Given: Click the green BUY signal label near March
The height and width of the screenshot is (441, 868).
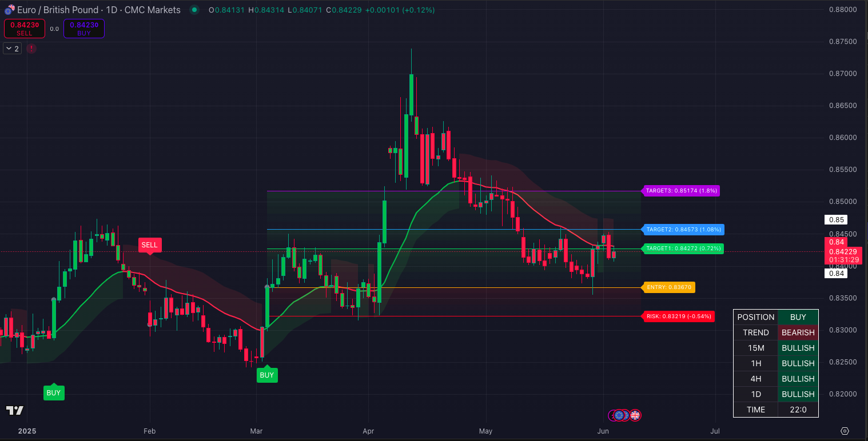Looking at the screenshot, I should (266, 375).
